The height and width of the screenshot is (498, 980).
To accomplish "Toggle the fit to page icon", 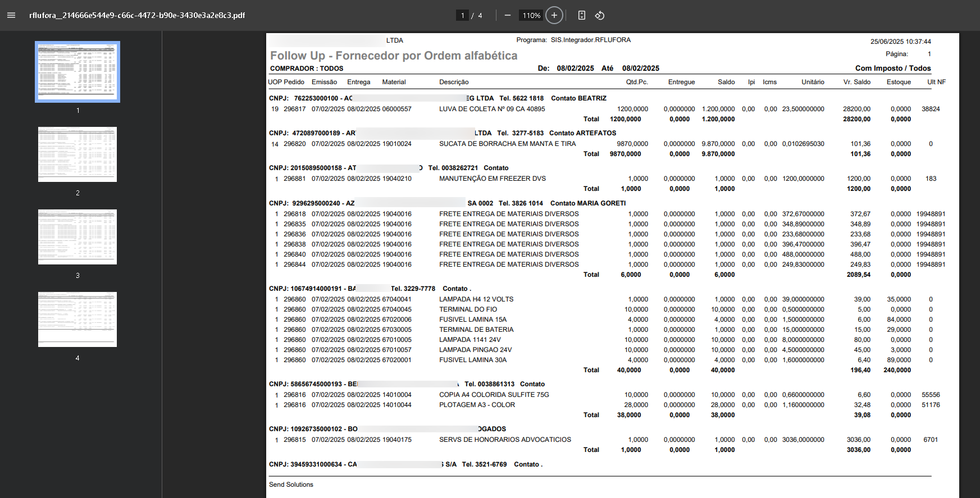I will tap(582, 15).
